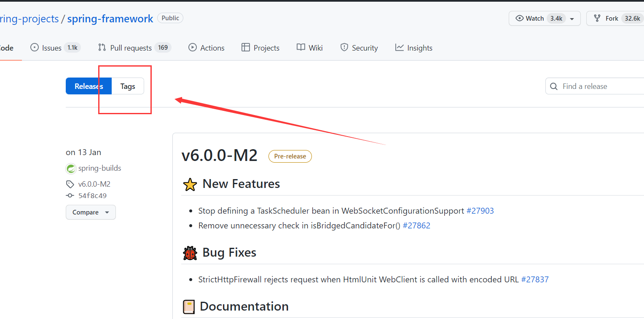Expand the Watch dropdown arrow
The width and height of the screenshot is (644, 319).
(572, 19)
